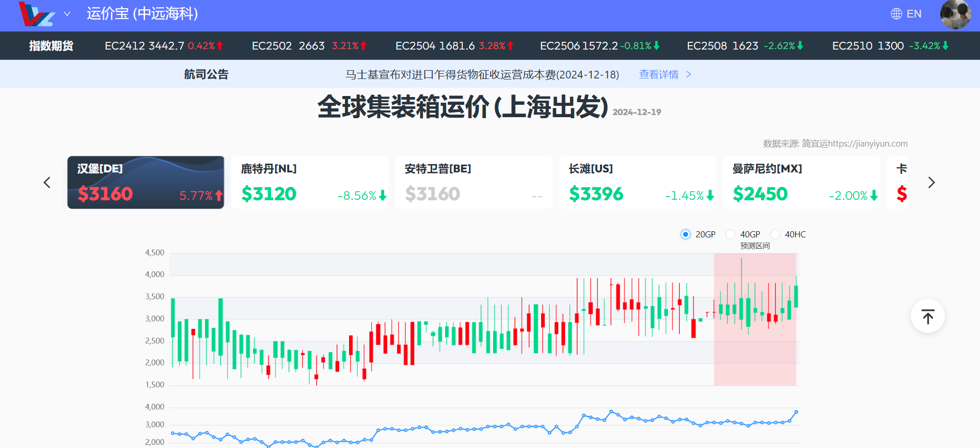980x448 pixels.
Task: Back to top arrow button
Action: pos(928,316)
